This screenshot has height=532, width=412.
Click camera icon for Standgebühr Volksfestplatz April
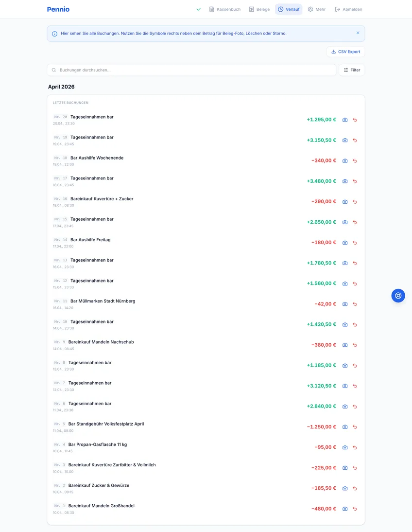[x=345, y=427]
